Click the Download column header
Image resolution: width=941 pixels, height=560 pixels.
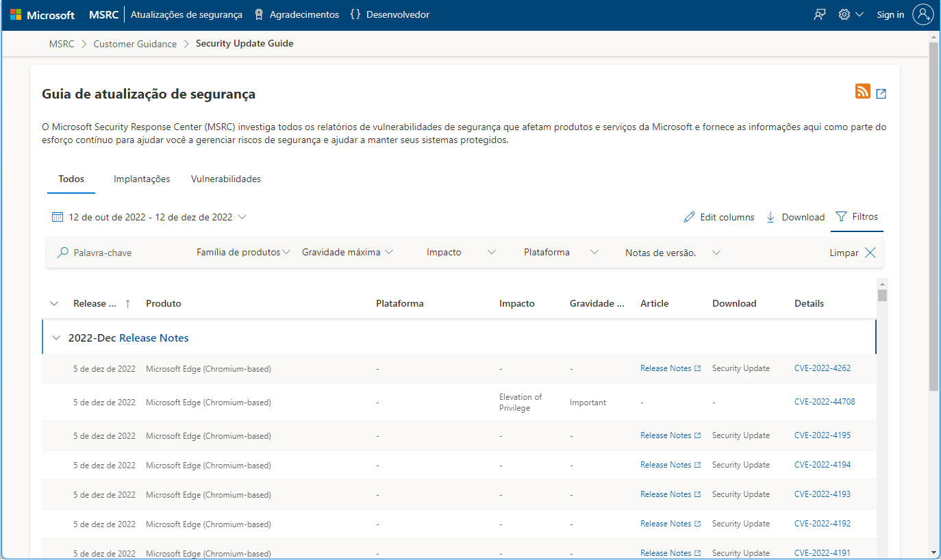[x=734, y=304]
